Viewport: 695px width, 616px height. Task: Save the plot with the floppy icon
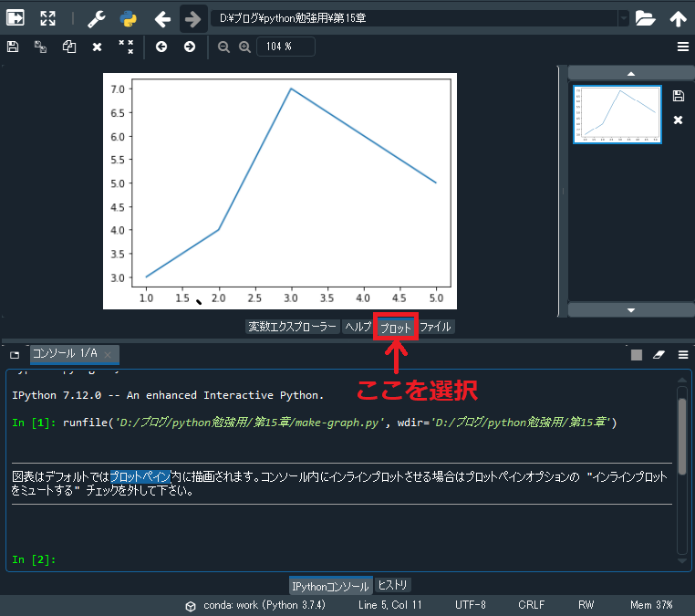coord(13,47)
